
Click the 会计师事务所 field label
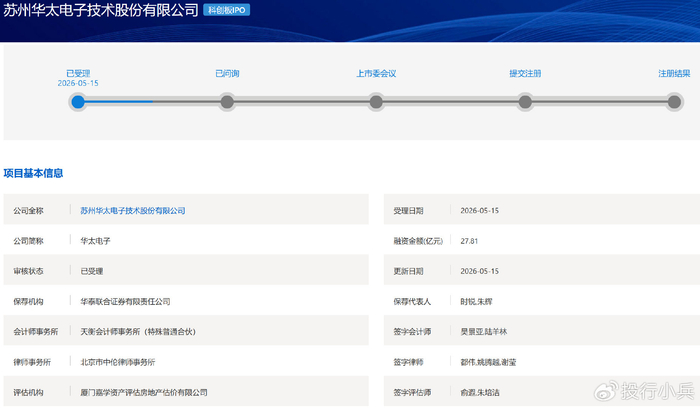(x=36, y=331)
